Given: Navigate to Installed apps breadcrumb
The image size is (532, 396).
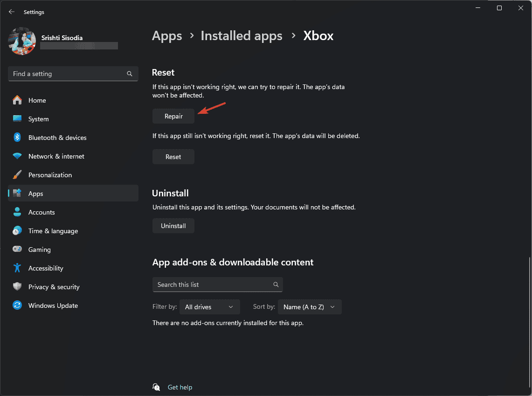Looking at the screenshot, I should 242,36.
